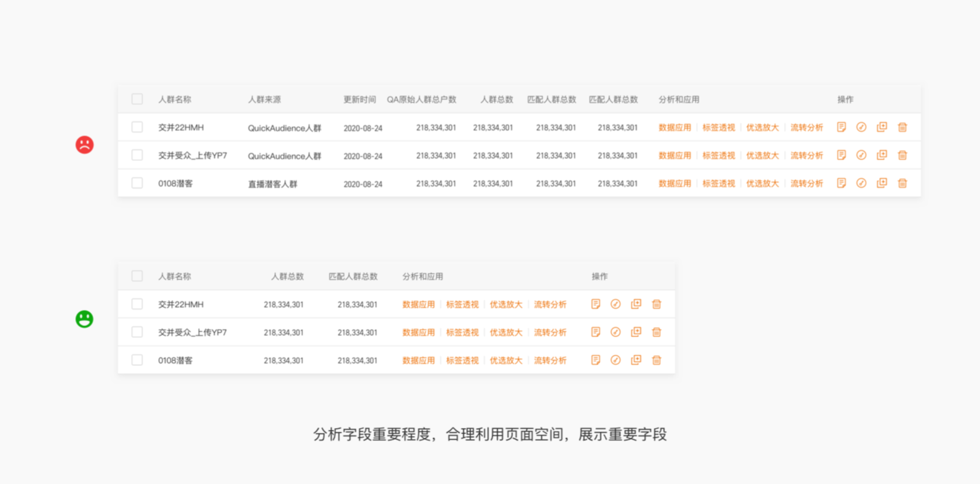Click circular edit icon for 交井22HMH, sad-face table
This screenshot has width=980, height=484.
click(x=861, y=127)
